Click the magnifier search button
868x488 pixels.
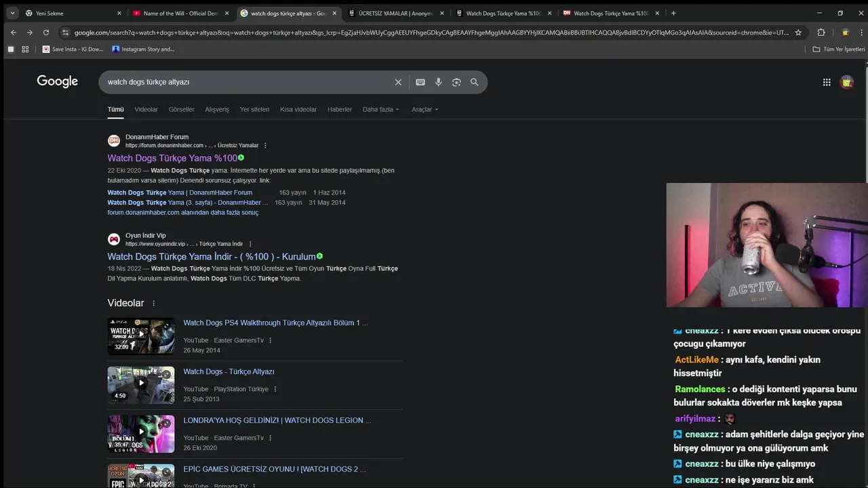click(475, 82)
